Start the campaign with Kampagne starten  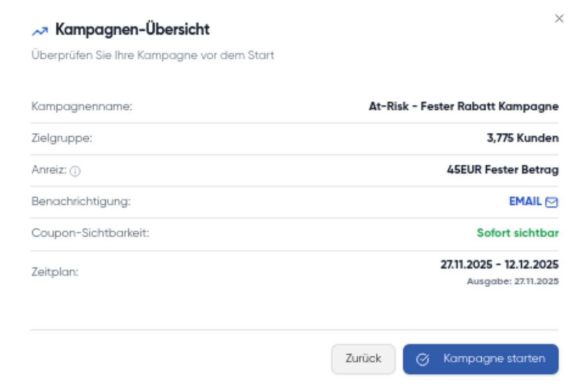pos(480,359)
